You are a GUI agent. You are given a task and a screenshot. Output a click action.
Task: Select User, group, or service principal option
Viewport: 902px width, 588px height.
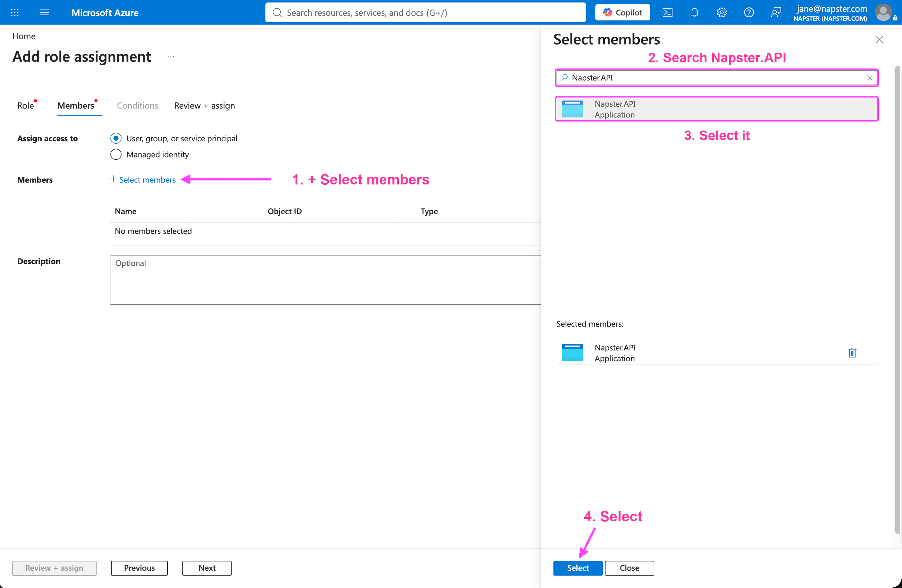[x=116, y=139]
